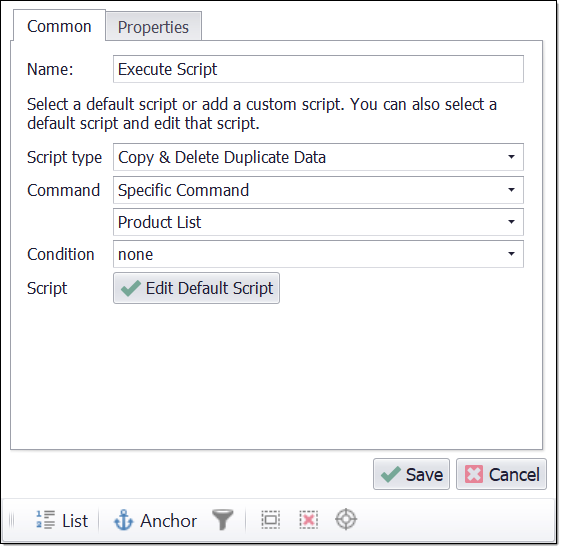The width and height of the screenshot is (562, 549).
Task: Click the List numbered-lines icon in toolbar
Action: [45, 522]
